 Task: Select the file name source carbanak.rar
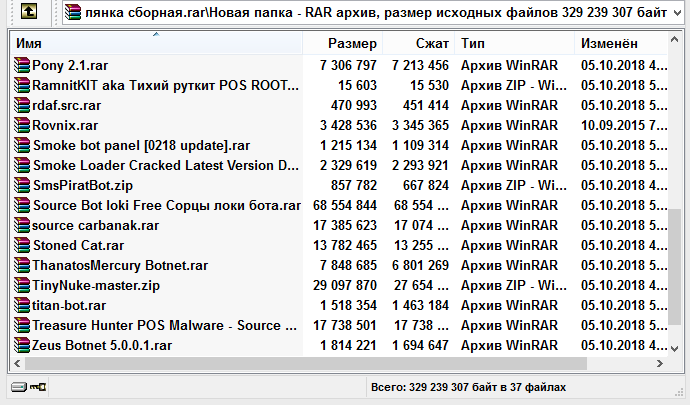pos(95,225)
